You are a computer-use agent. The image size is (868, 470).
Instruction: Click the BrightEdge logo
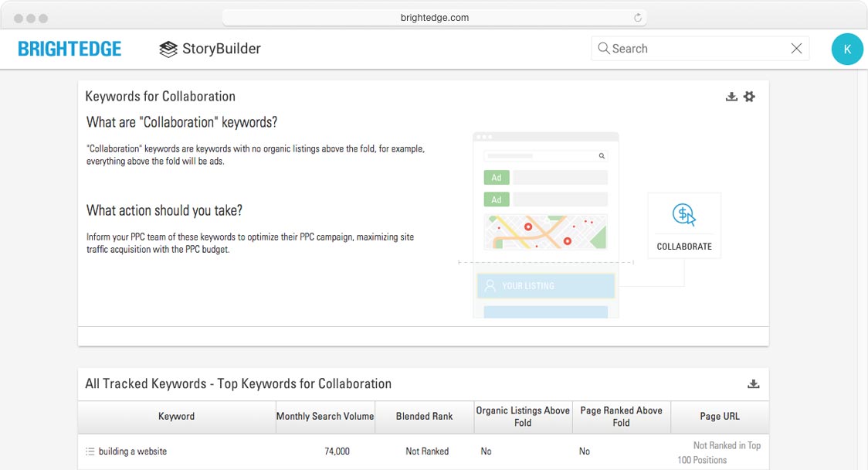[x=70, y=49]
